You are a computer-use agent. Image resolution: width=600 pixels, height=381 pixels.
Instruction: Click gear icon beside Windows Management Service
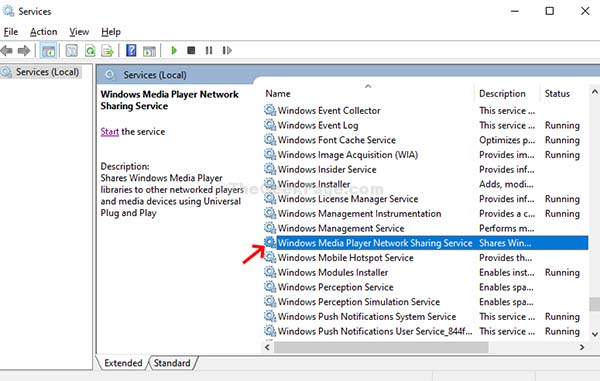(x=270, y=228)
